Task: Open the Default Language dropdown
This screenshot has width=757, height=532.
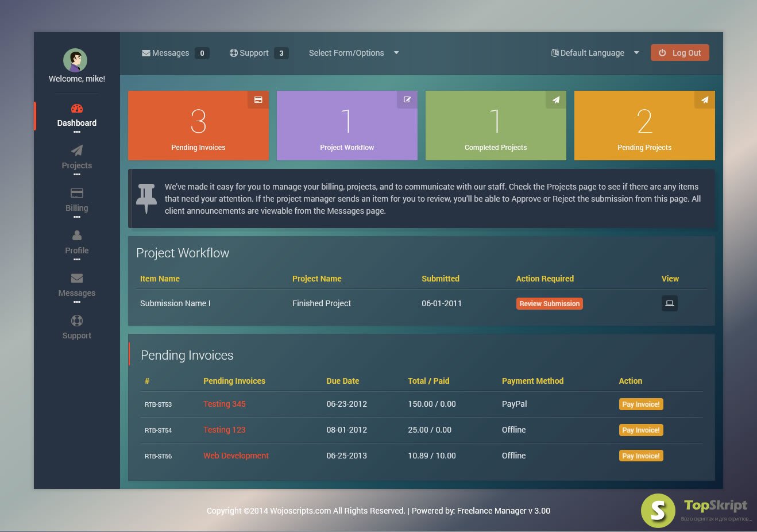Action: tap(595, 53)
